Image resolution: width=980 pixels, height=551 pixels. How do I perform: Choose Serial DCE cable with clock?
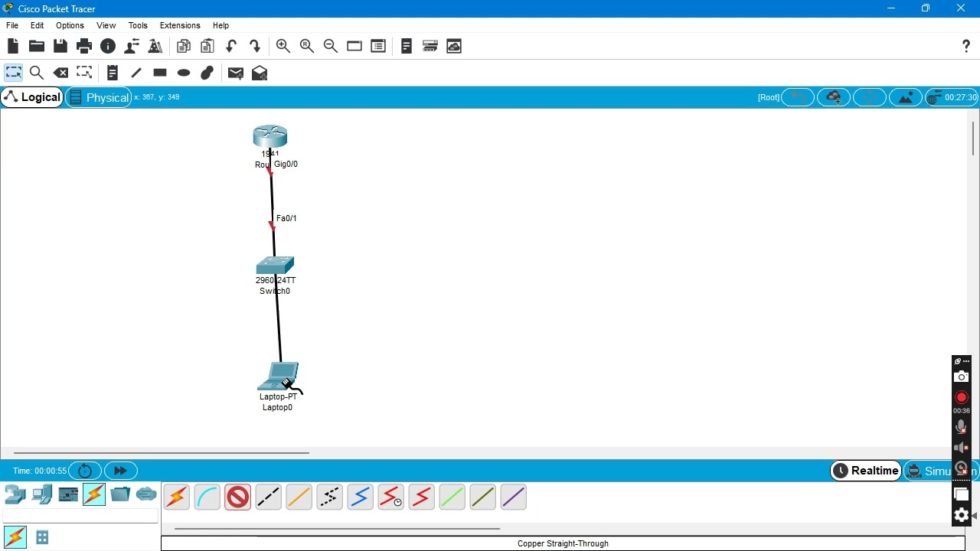click(x=390, y=497)
